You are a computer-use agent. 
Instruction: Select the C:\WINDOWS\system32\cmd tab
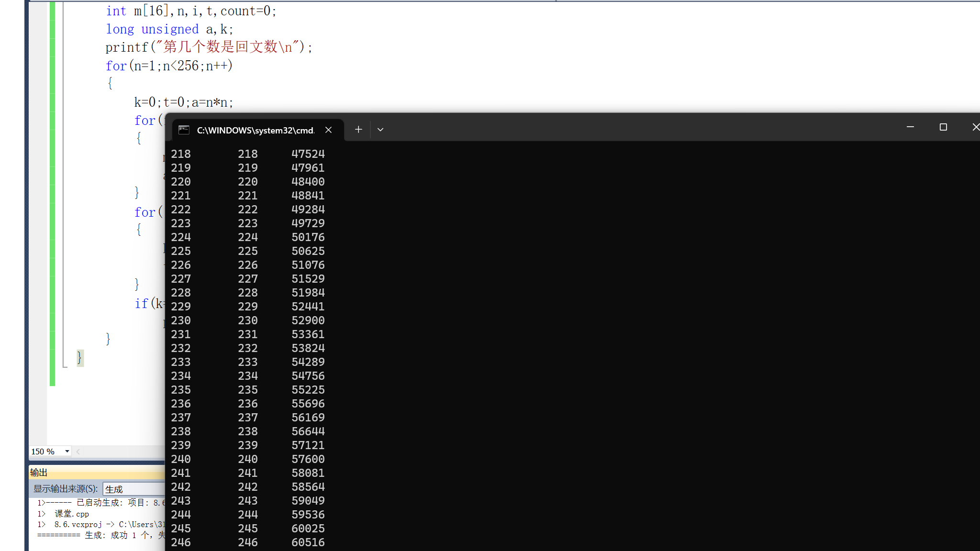[255, 130]
